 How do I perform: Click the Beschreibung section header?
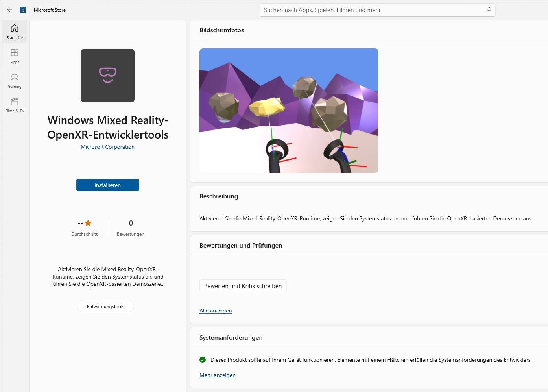click(219, 196)
